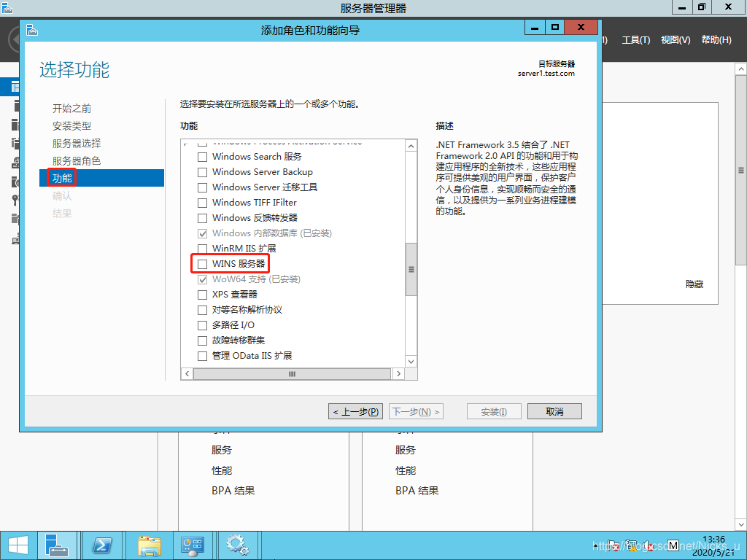Select the highlighted 功能 wizard step
Screen dimensions: 747x560
pos(101,178)
